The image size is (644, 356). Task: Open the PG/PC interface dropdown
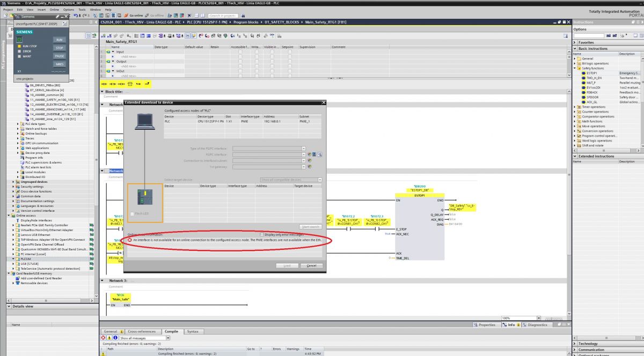coord(303,154)
